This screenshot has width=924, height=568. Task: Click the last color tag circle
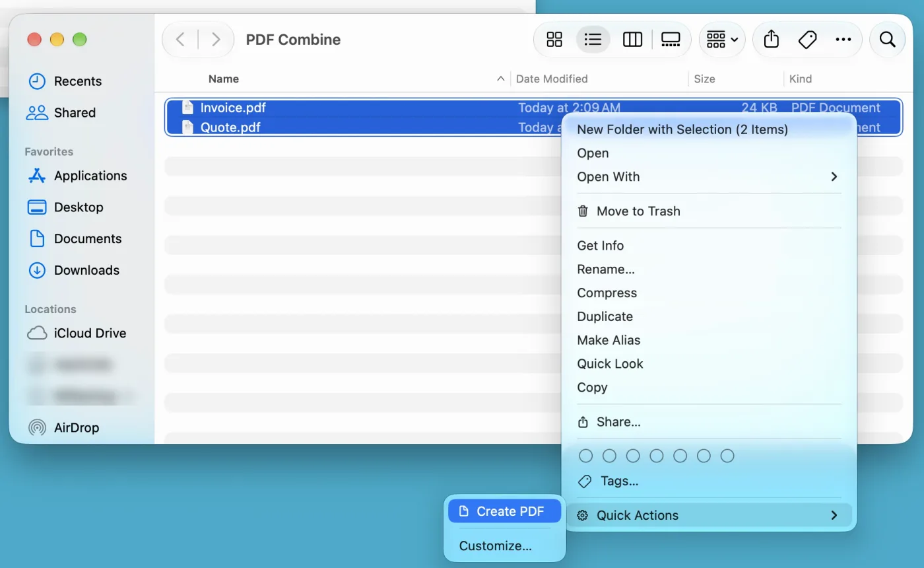(727, 456)
